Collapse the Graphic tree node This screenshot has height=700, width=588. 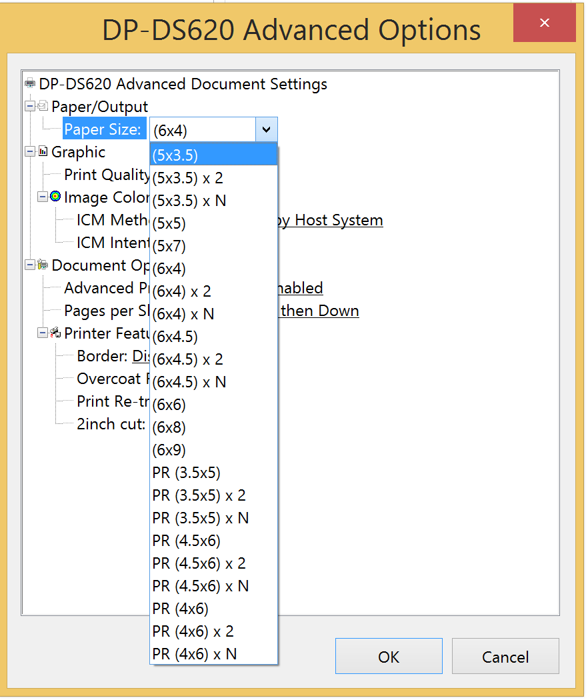(30, 152)
